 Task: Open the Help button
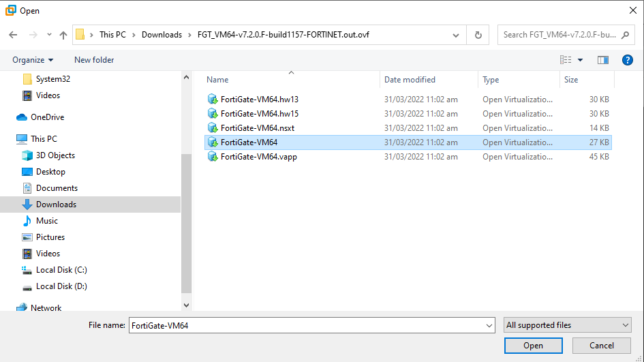pyautogui.click(x=627, y=60)
